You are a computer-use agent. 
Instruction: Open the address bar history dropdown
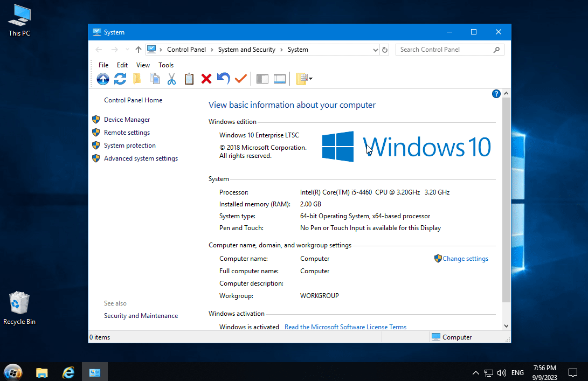point(375,50)
